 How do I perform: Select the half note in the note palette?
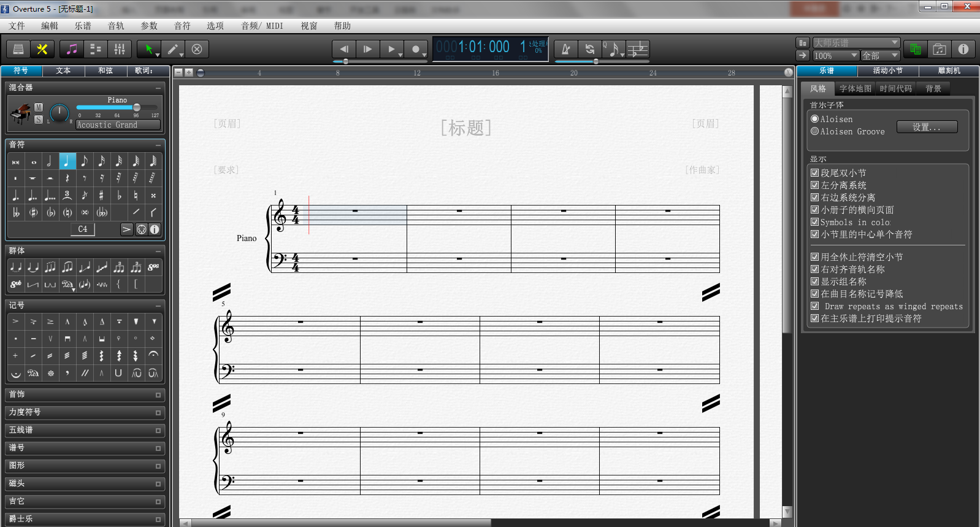point(50,161)
